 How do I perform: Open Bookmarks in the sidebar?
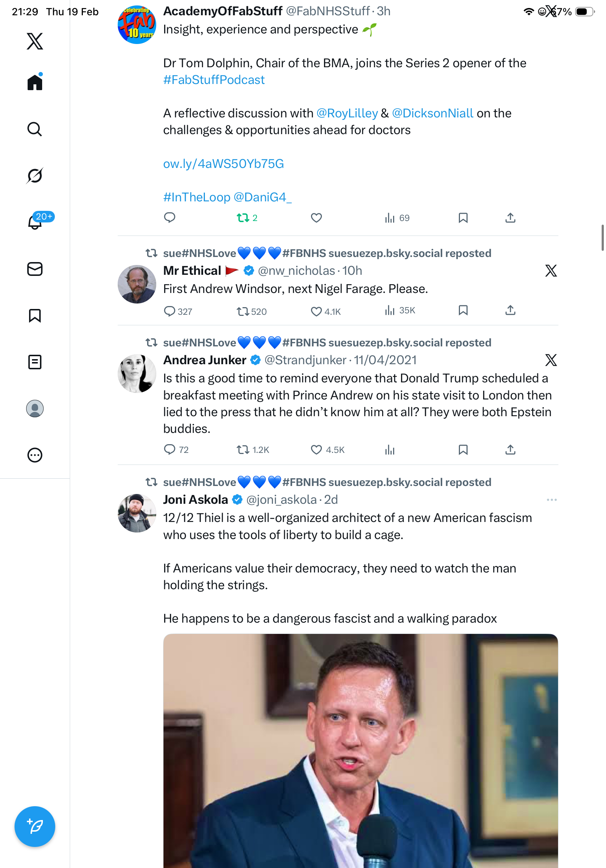pos(35,315)
